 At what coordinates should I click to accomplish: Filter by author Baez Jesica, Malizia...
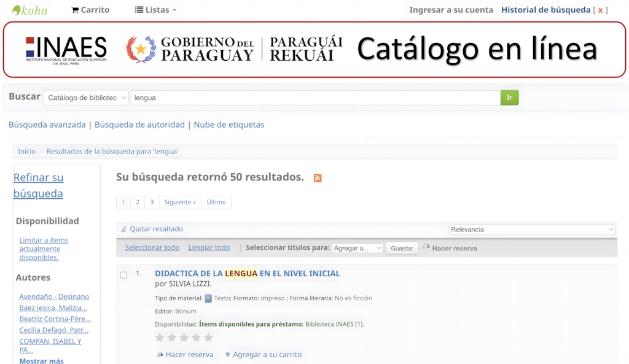point(53,308)
